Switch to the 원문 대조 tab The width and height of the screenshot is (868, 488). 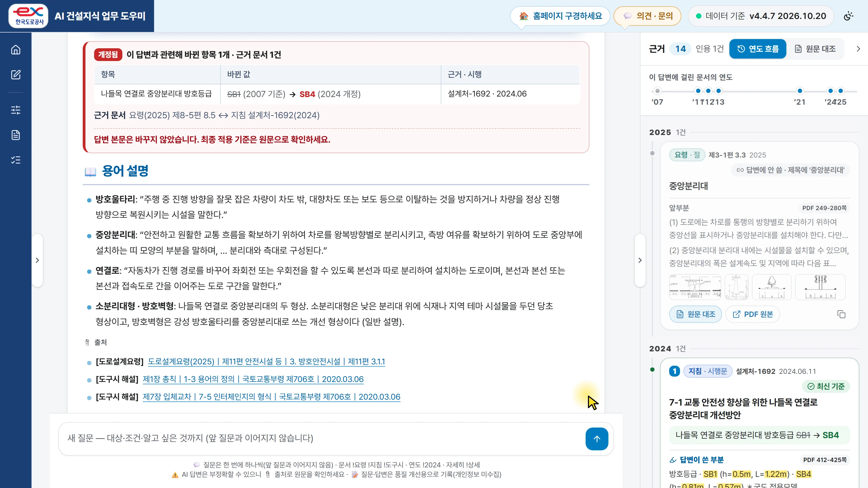(x=815, y=49)
